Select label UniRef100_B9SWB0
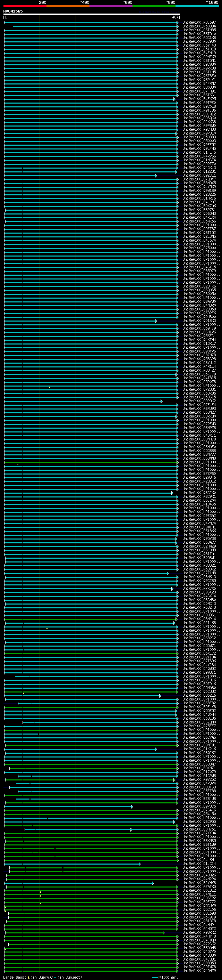Image resolution: width=222 pixels, height=980 pixels. click(199, 65)
